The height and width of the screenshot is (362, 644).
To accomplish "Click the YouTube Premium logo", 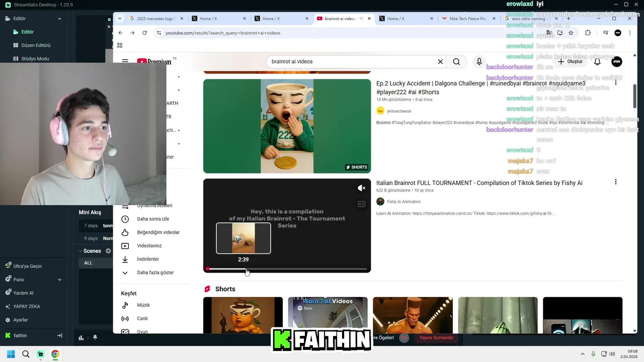I will click(154, 61).
